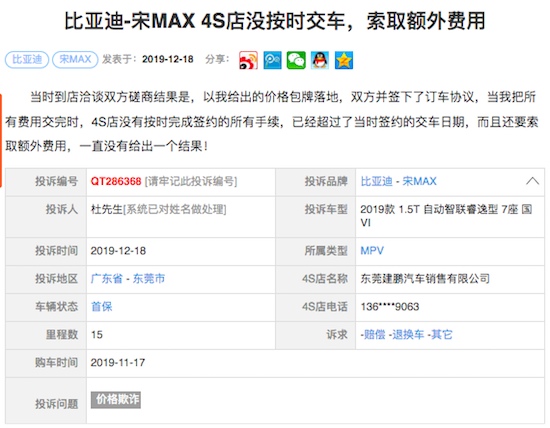Click the complaint title heading
This screenshot has width=550, height=428.
(275, 21)
